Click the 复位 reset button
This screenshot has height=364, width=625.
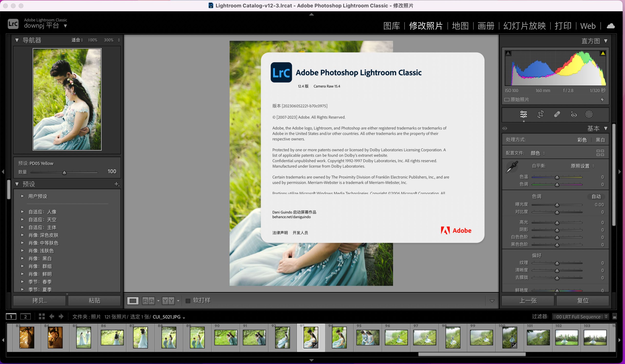click(583, 301)
